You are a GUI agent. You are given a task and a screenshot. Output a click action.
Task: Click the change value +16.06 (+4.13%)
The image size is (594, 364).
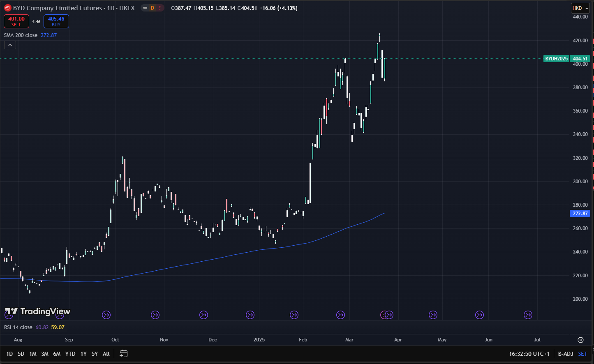278,8
